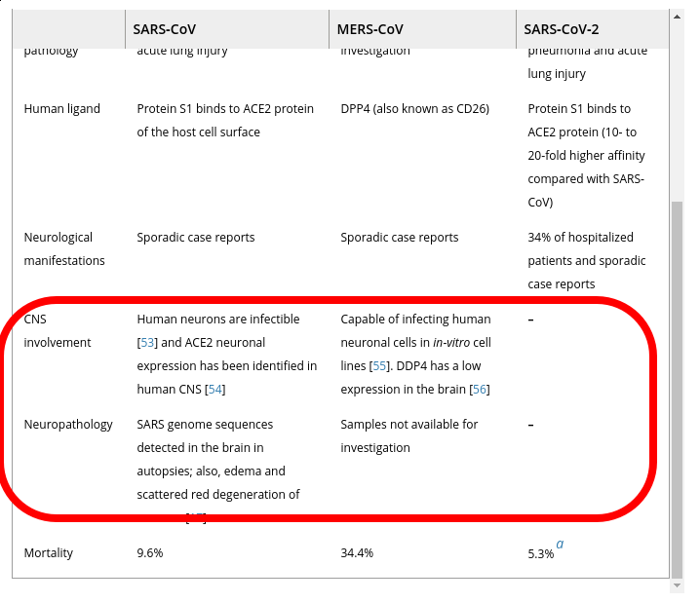Open reference link 53

147,343
